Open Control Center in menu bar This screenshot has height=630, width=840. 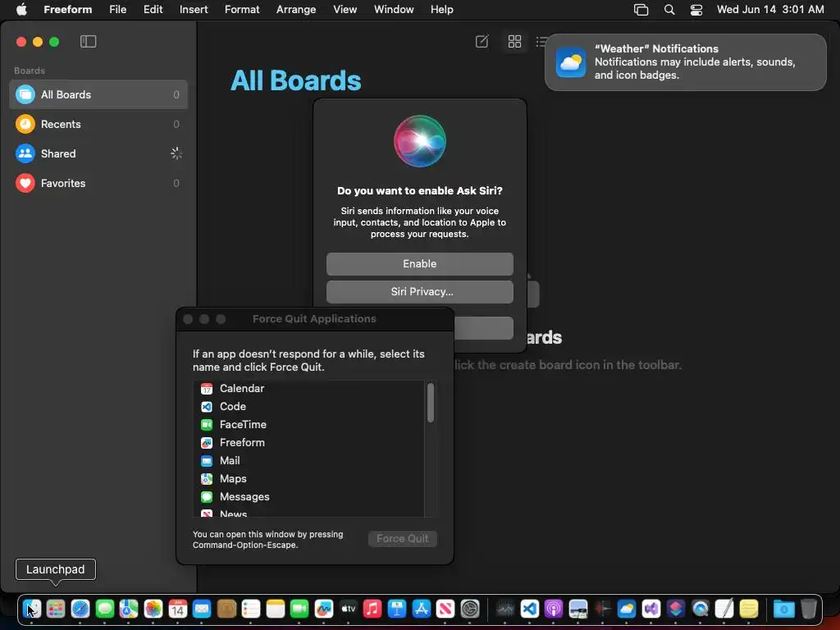696,10
